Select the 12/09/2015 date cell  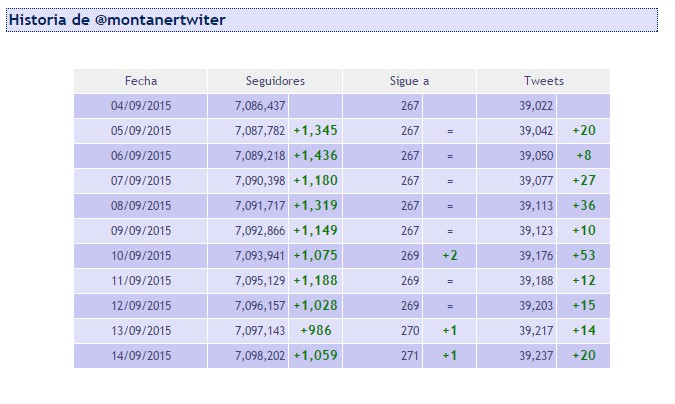(x=141, y=306)
